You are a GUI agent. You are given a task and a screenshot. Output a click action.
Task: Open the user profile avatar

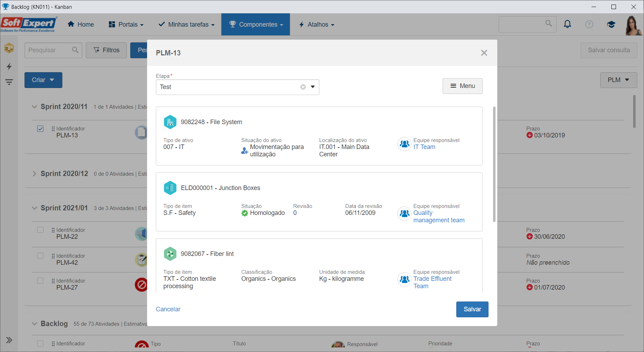(x=633, y=25)
